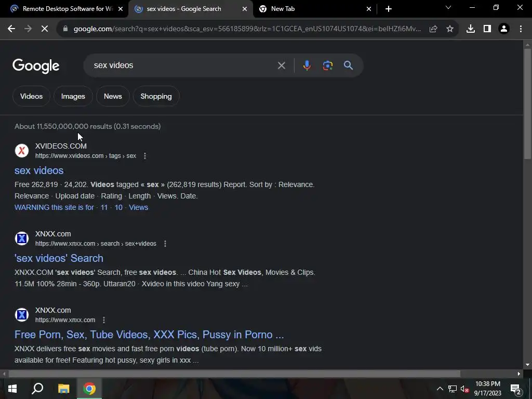The image size is (532, 399).
Task: Open the first result title from xvideos.com
Action: (39, 170)
